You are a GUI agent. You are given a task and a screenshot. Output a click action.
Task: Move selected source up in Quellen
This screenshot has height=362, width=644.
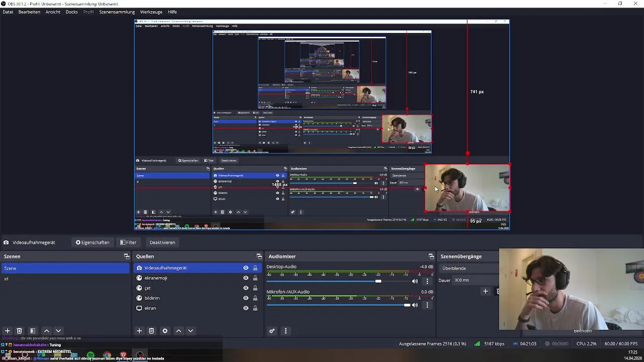pyautogui.click(x=179, y=331)
